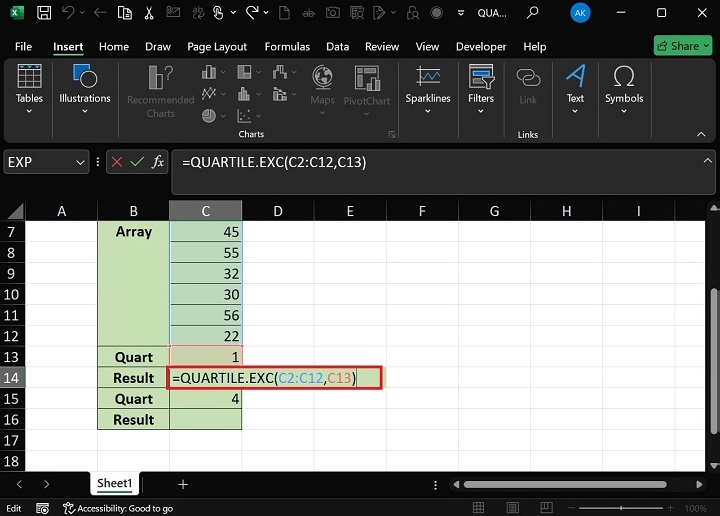
Task: Click the Paste clipboard icon in quick access
Action: 124,12
